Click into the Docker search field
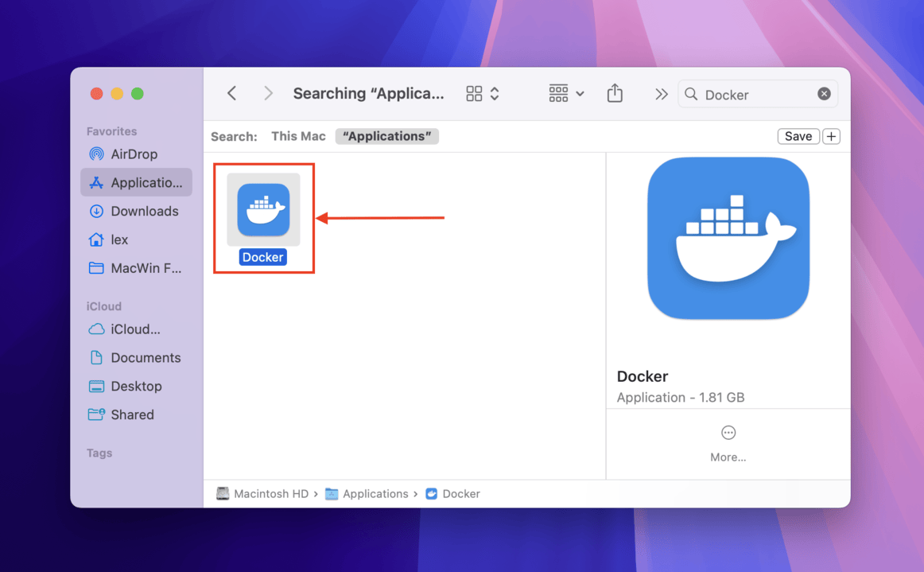Image resolution: width=924 pixels, height=572 pixels. [x=758, y=95]
